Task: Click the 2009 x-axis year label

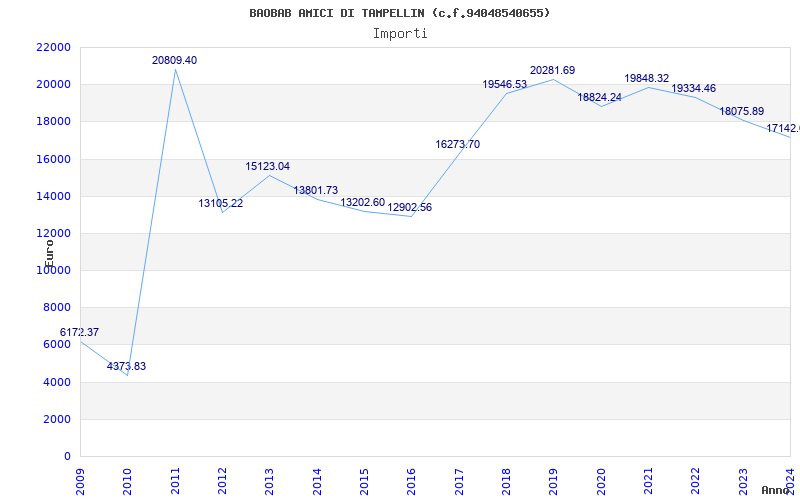Action: (80, 482)
